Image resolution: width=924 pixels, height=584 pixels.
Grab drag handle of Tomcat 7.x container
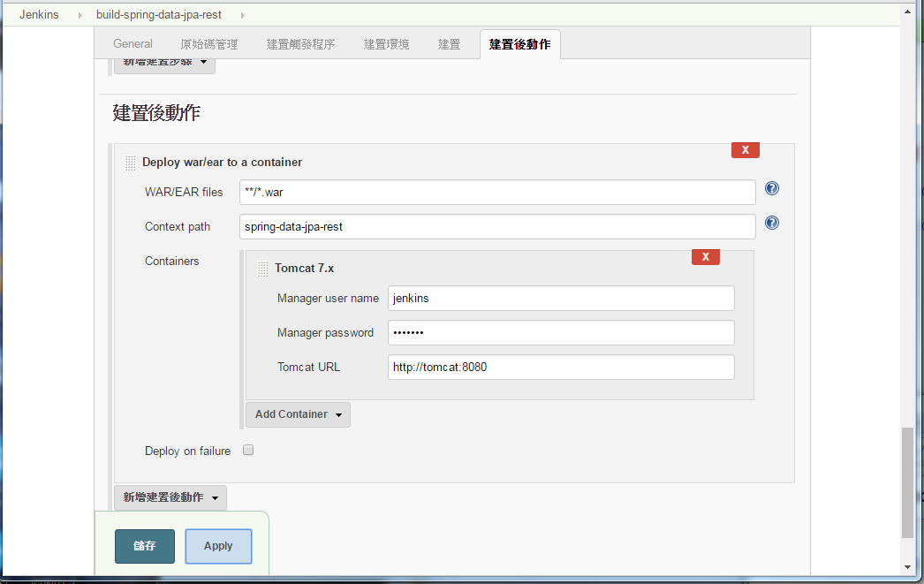[x=263, y=269]
